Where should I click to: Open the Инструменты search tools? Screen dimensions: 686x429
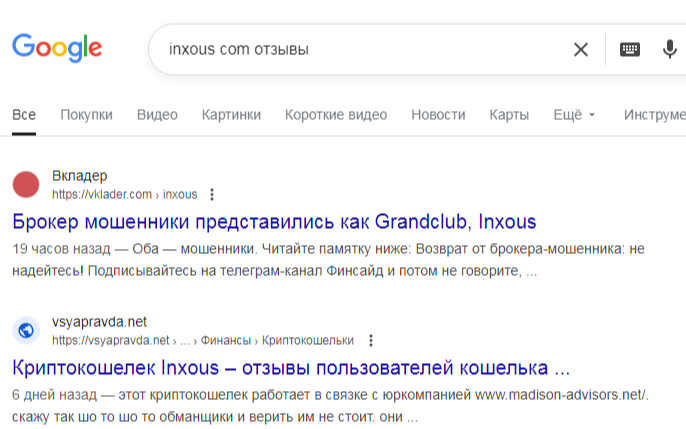[x=654, y=115]
